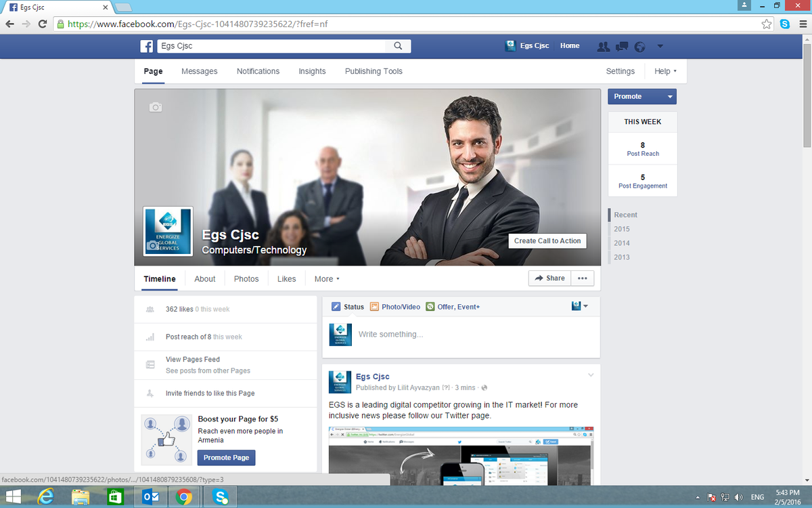Viewport: 812px width, 508px height.
Task: Click the Facebook logo icon in header
Action: 147,46
